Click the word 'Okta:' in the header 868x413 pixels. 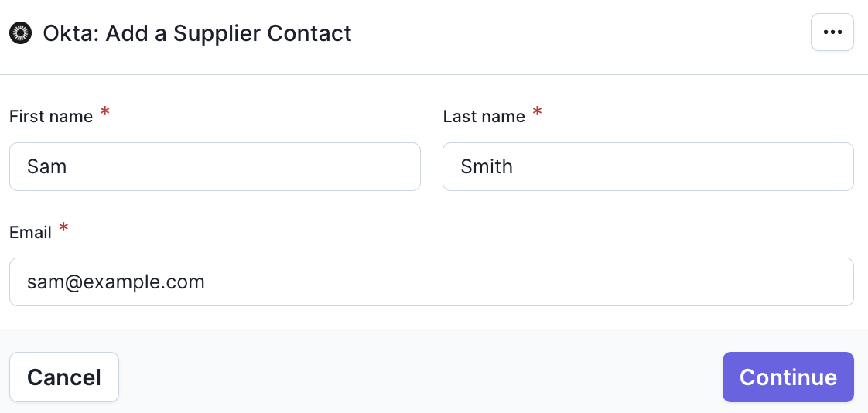pyautogui.click(x=71, y=33)
